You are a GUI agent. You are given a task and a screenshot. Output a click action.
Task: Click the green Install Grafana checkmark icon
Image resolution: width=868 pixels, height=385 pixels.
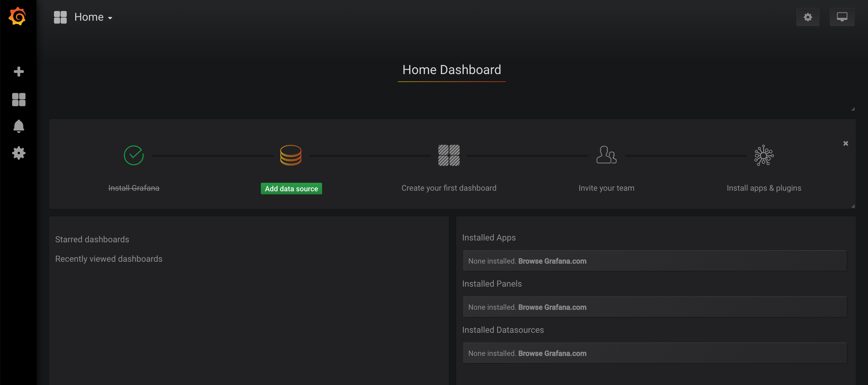pos(134,155)
